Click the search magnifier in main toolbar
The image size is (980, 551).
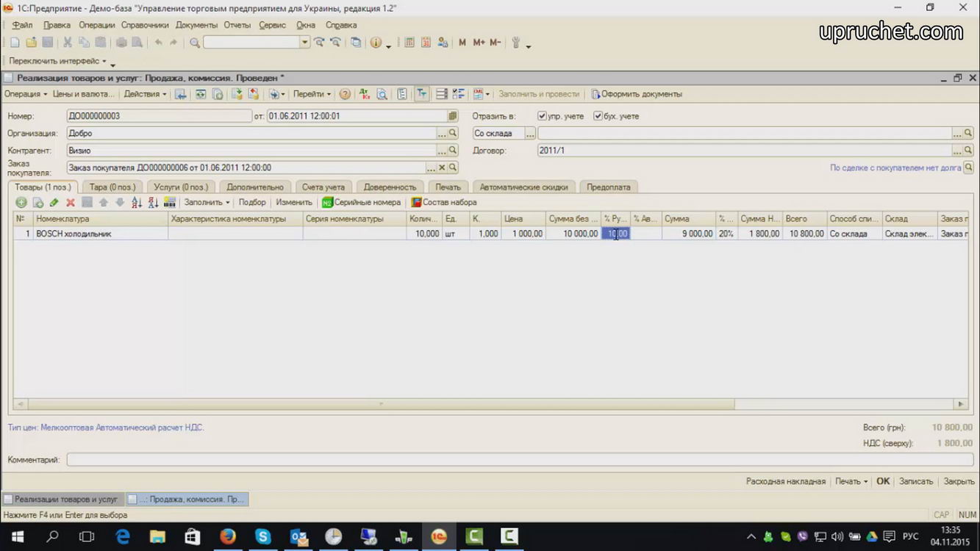(195, 43)
